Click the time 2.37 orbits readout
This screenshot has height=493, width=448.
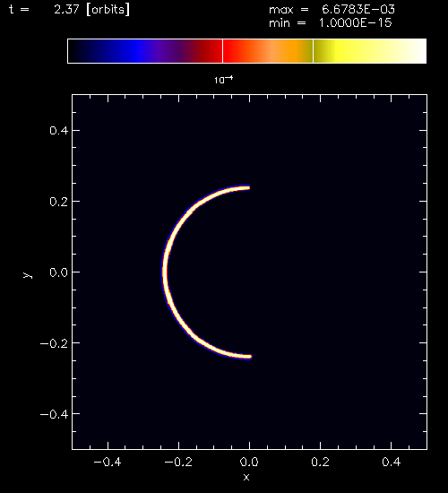[91, 10]
